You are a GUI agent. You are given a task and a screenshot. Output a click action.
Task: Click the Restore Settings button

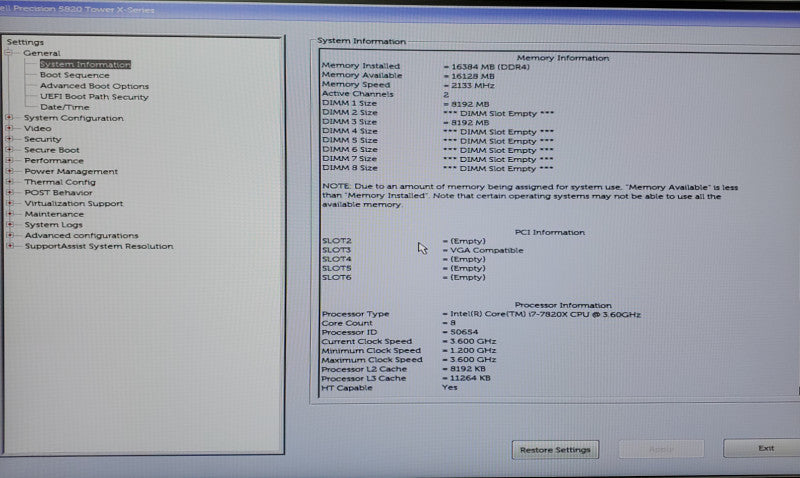coord(555,450)
